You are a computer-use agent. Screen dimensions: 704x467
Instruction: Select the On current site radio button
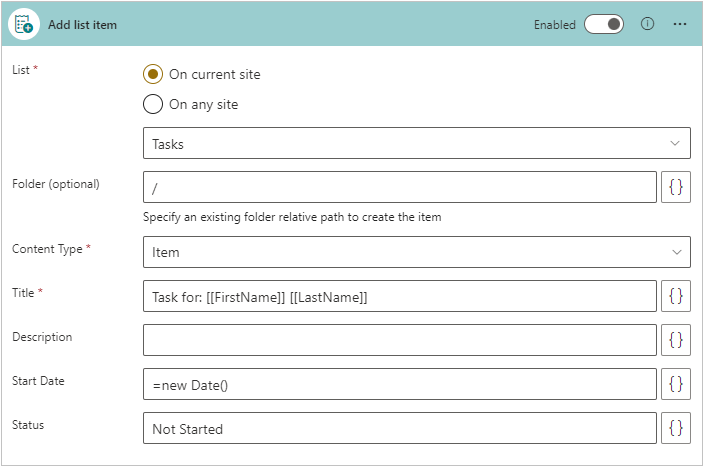(x=153, y=74)
